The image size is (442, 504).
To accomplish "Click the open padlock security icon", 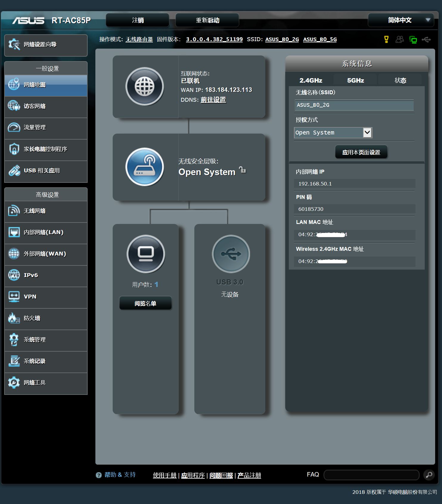I will [243, 170].
